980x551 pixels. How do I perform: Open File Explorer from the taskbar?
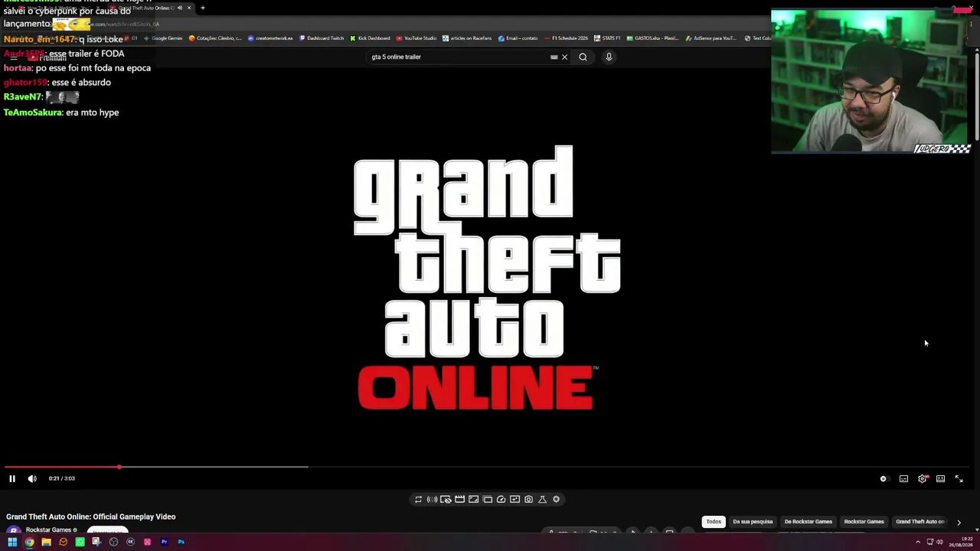(x=46, y=542)
